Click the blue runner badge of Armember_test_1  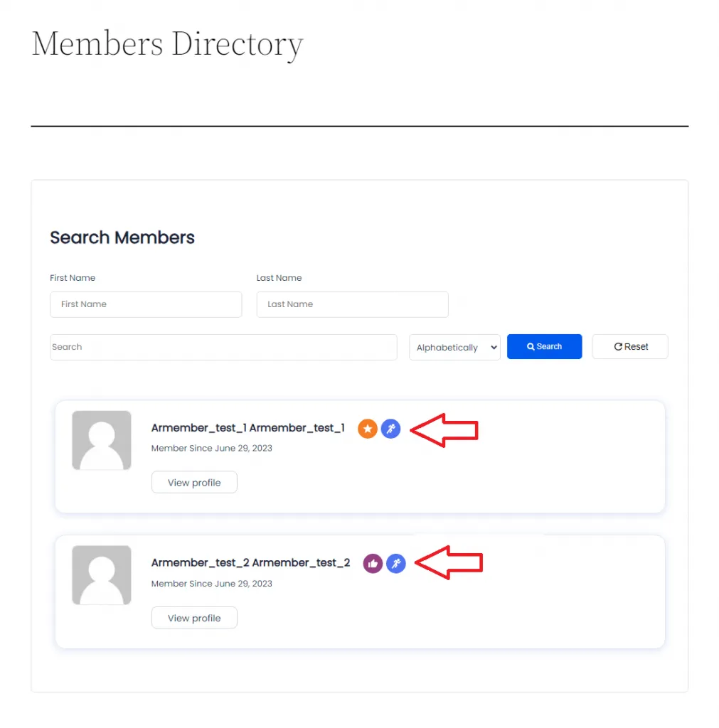(390, 429)
